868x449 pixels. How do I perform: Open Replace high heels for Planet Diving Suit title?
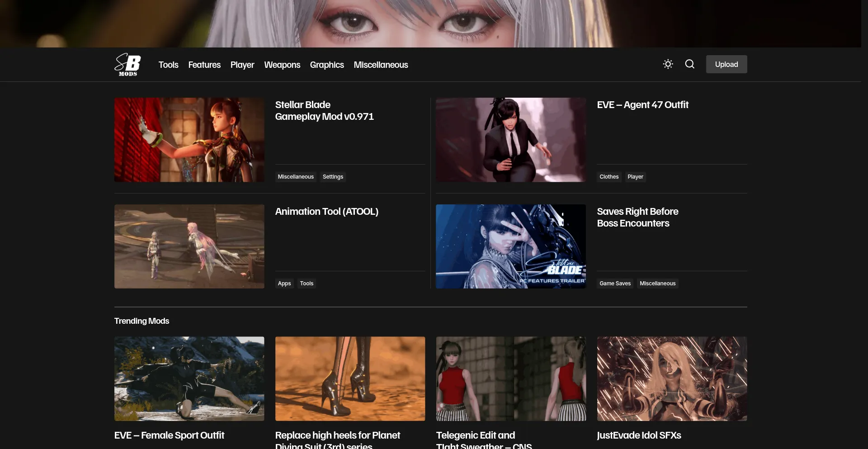click(x=337, y=440)
